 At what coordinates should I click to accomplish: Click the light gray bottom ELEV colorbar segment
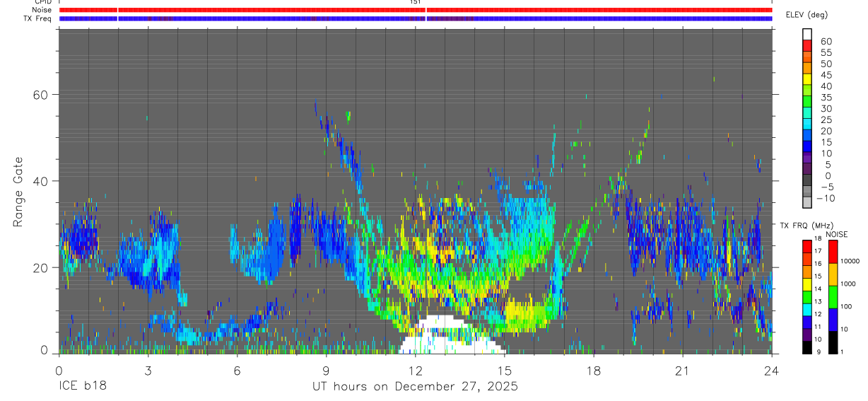[x=807, y=202]
